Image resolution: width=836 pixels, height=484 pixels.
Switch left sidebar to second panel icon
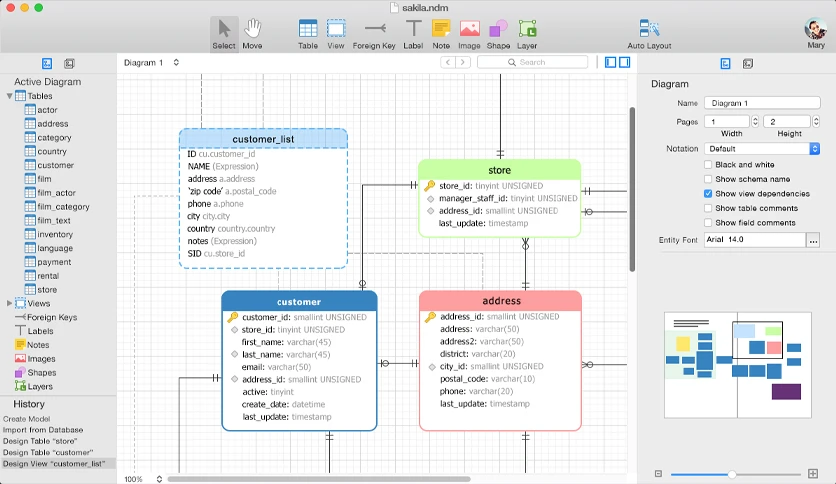(x=69, y=63)
